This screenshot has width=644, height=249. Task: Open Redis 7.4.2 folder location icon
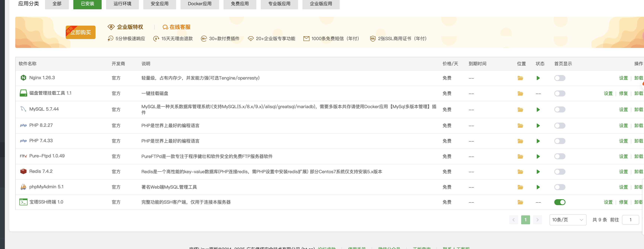pos(520,172)
